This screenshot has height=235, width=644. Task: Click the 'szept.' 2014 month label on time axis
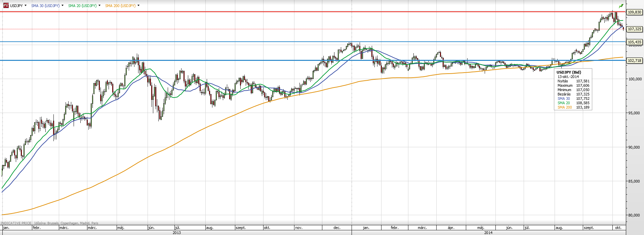pos(589,228)
